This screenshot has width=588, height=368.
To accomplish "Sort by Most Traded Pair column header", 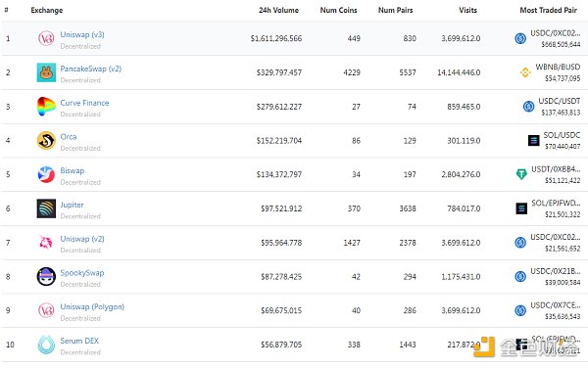I will 548,10.
